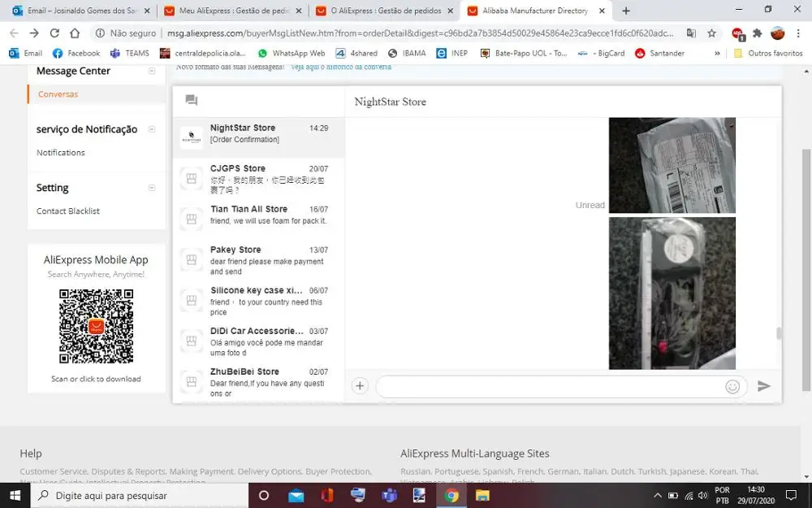Go forward in browser history
812x508 pixels.
click(34, 33)
